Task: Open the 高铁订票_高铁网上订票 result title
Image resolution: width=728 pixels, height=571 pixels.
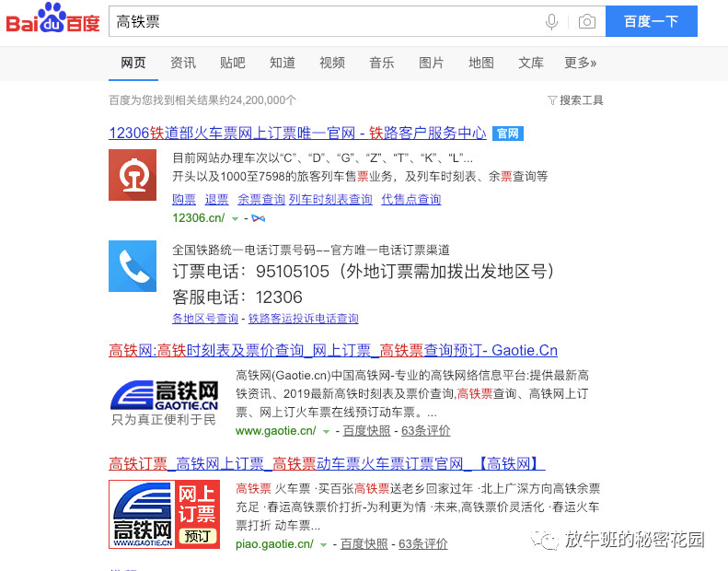Action: point(327,463)
